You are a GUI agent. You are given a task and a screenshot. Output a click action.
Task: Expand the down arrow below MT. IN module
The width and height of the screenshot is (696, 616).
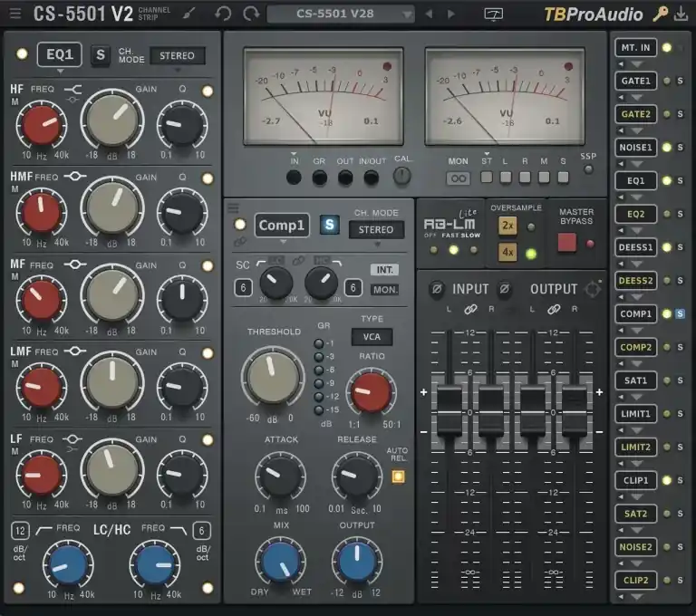[x=636, y=65]
